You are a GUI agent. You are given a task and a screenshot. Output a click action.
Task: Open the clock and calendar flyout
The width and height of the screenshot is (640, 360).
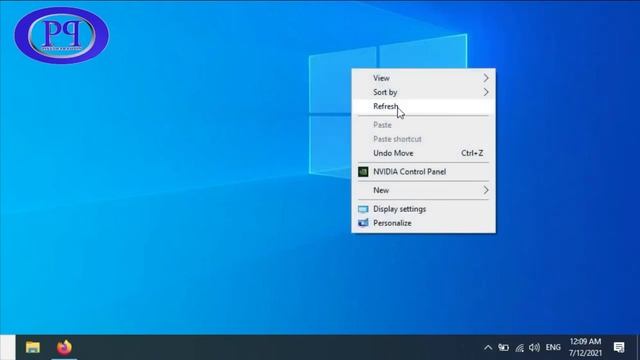click(585, 347)
